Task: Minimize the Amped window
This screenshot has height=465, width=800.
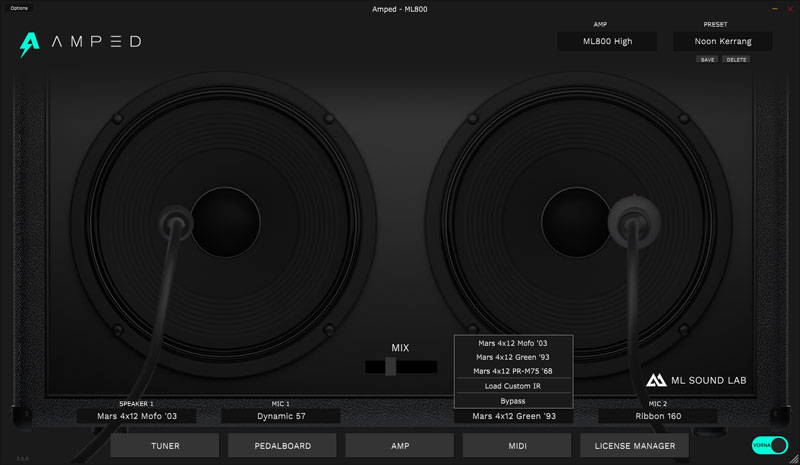Action: click(774, 9)
